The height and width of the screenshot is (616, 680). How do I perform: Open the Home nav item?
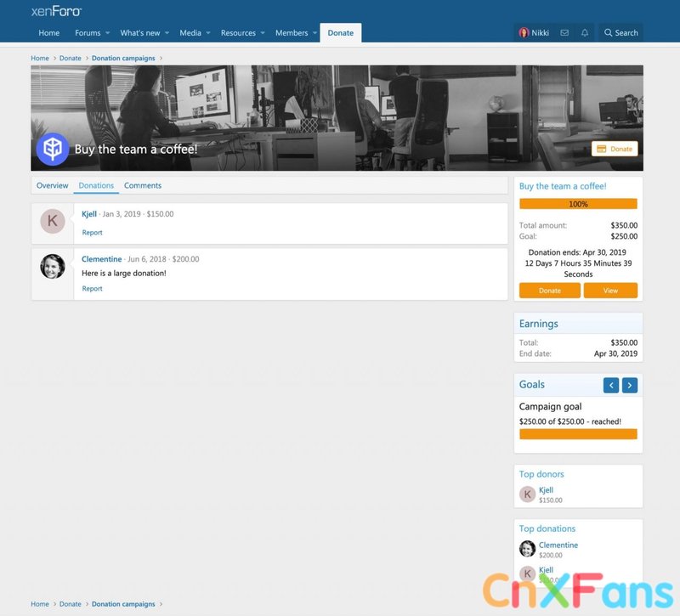tap(49, 33)
